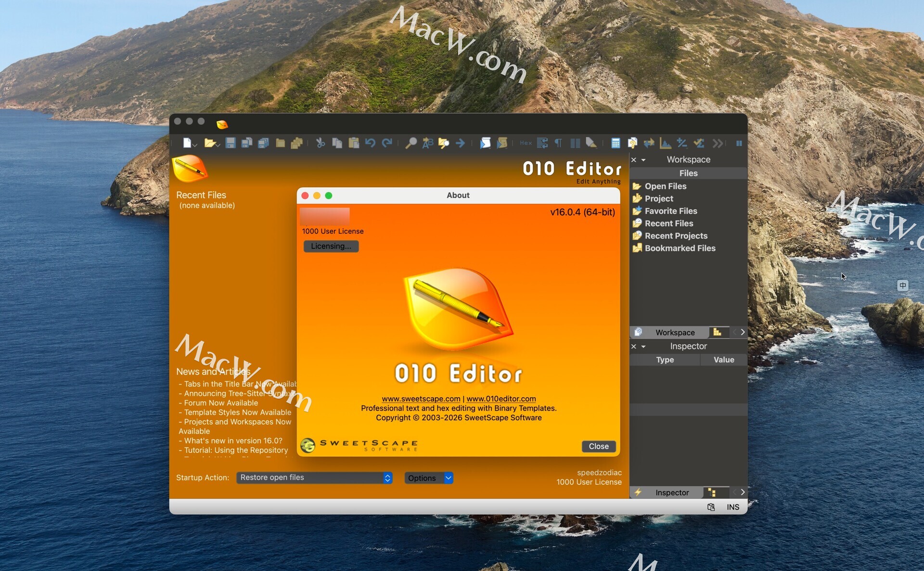
Task: Open the www.010editor.com link
Action: (501, 399)
